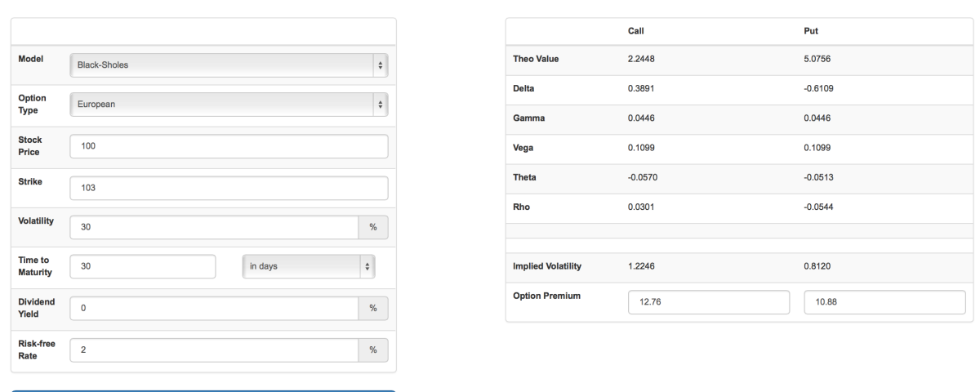Focus the Strike input showing 103
The height and width of the screenshot is (392, 980).
228,187
